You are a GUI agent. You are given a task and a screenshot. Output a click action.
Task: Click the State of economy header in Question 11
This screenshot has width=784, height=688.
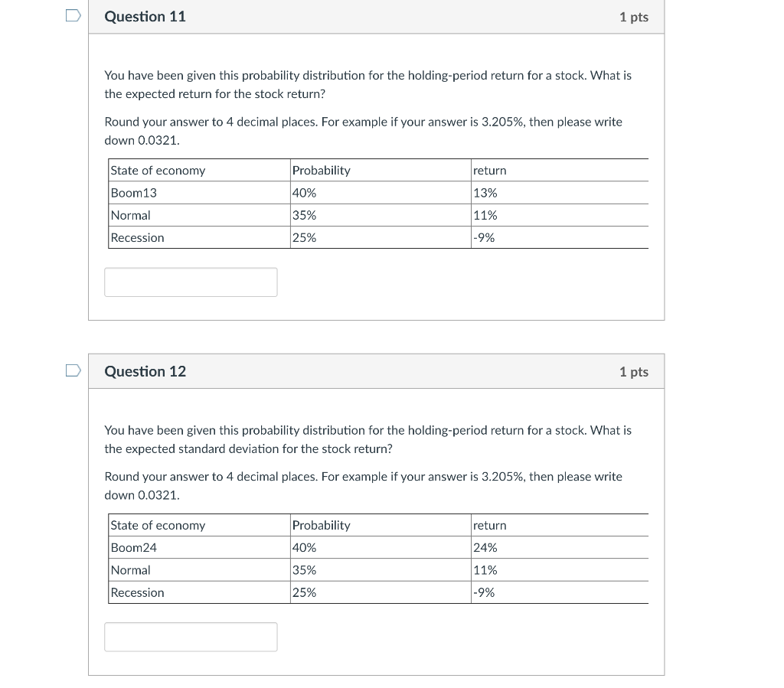point(158,170)
